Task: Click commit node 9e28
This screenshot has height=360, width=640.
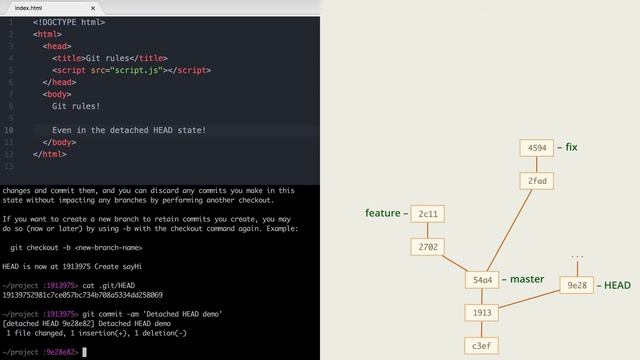Action: pos(577,285)
